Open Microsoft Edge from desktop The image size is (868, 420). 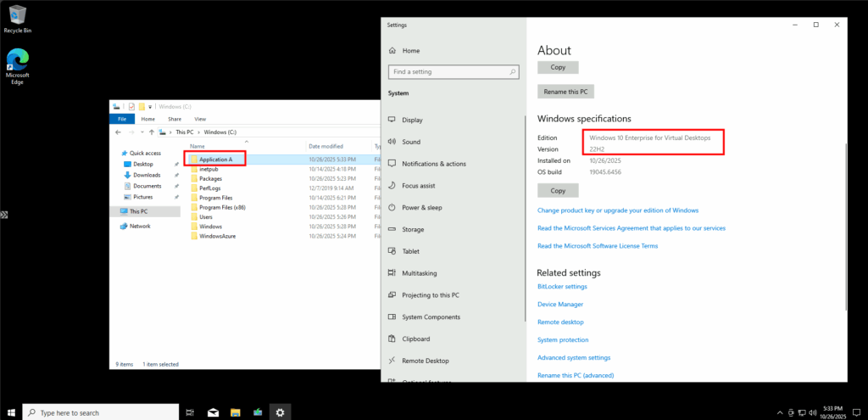18,64
